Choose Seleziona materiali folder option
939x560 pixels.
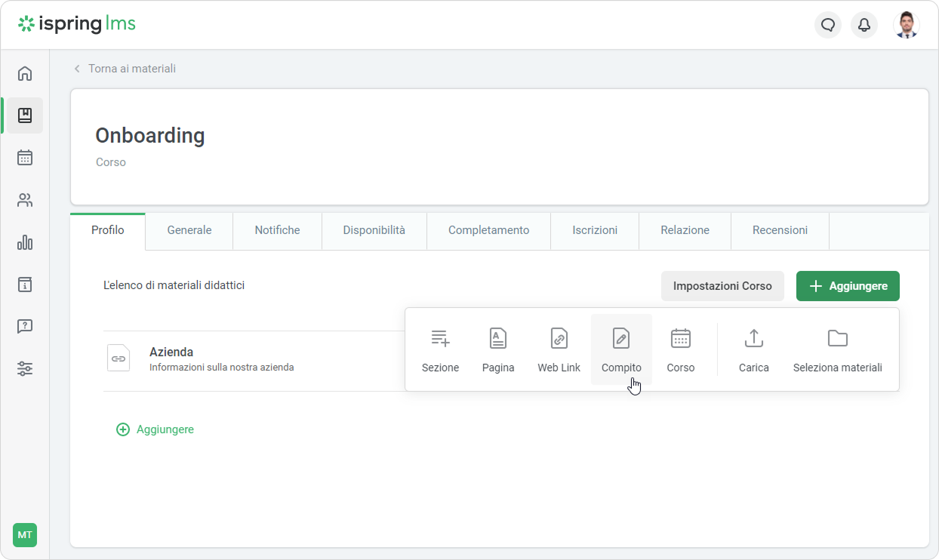click(x=837, y=349)
